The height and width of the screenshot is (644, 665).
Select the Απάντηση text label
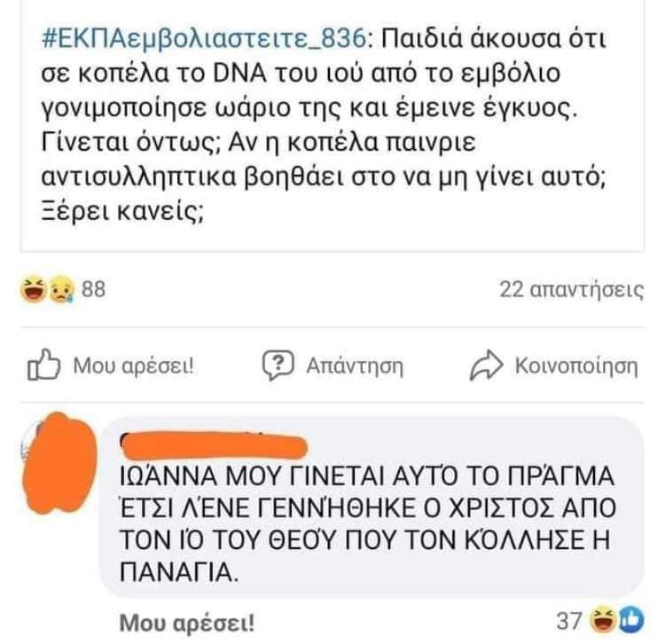[355, 365]
